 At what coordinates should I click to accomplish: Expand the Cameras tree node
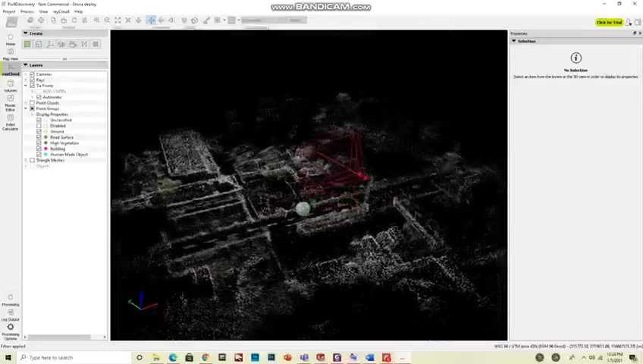click(x=26, y=74)
